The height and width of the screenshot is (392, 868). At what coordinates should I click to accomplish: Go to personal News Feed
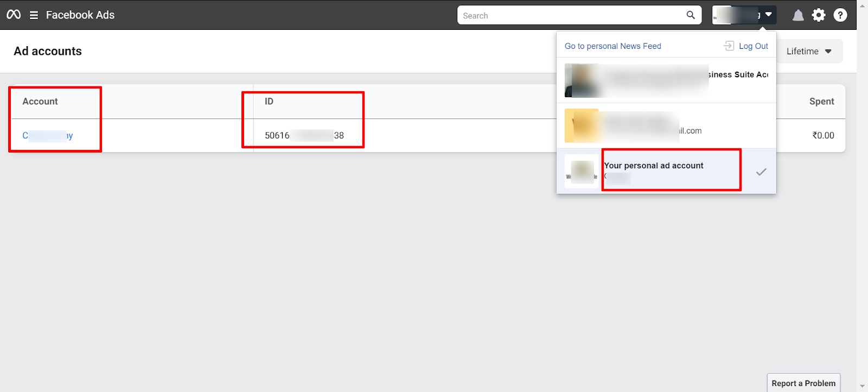tap(613, 46)
